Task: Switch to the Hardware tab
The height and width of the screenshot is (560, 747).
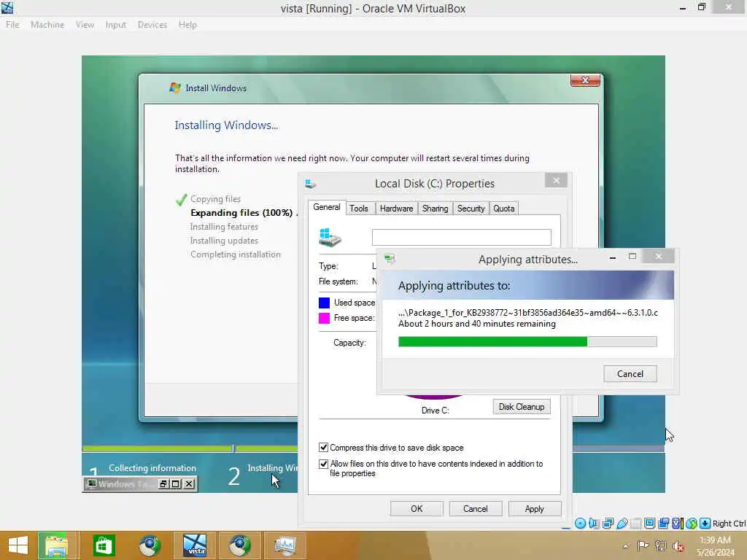Action: coord(396,209)
